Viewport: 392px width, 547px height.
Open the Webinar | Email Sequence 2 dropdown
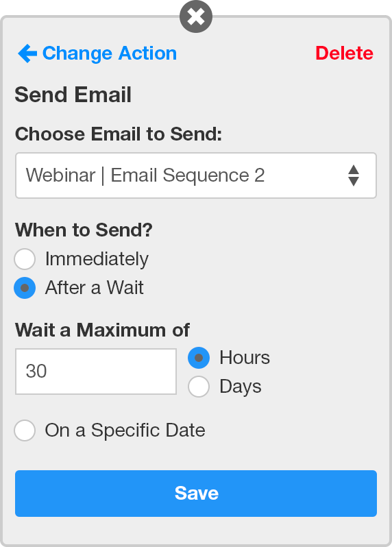click(196, 175)
